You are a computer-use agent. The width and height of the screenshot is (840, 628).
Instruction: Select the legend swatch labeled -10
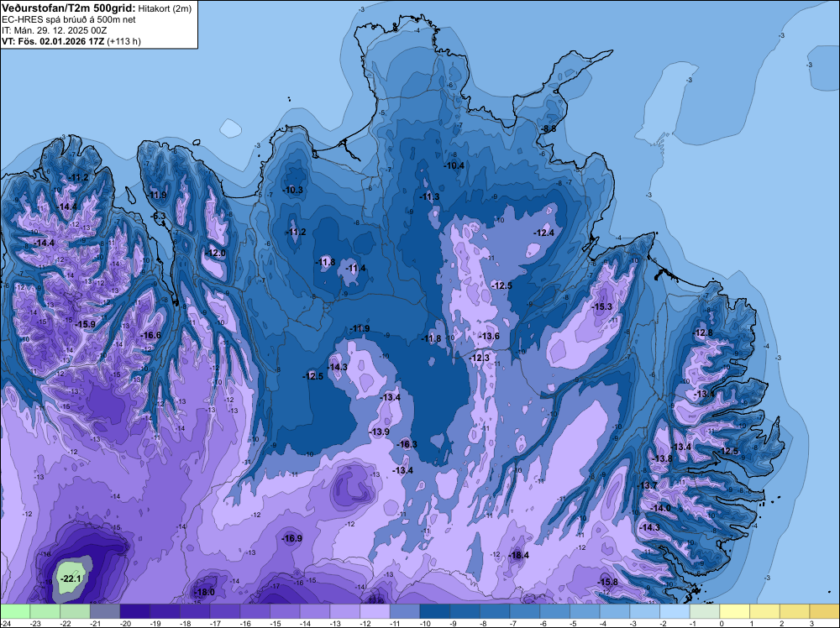click(x=435, y=611)
